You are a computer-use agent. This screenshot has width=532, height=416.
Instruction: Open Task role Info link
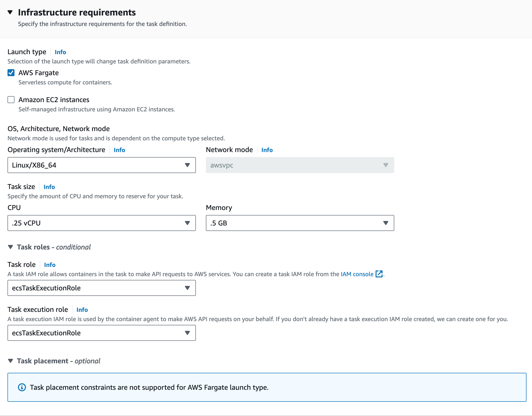coord(50,265)
